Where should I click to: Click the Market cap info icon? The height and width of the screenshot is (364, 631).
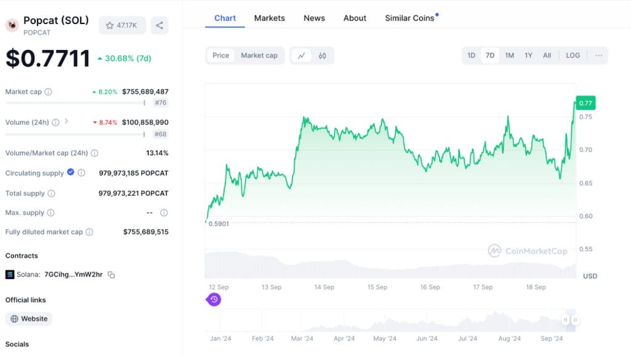[48, 92]
